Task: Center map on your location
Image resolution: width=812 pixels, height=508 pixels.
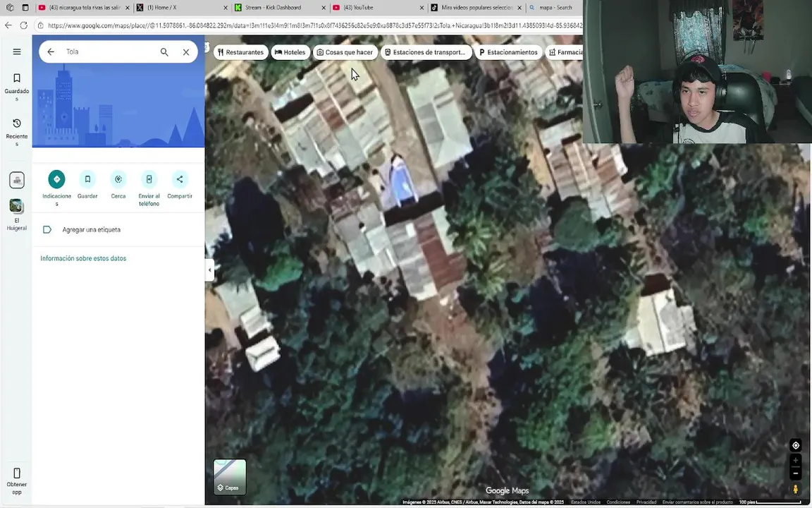Action: (795, 445)
